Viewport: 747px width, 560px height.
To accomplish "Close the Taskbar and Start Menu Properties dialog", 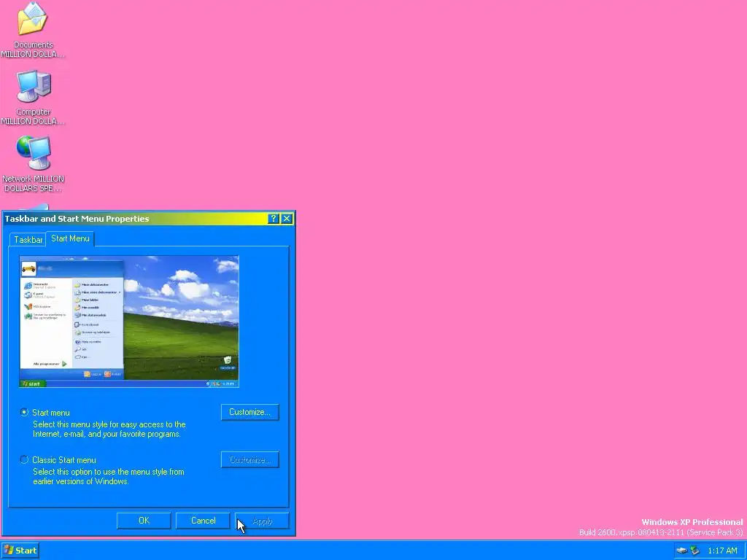I will click(286, 219).
